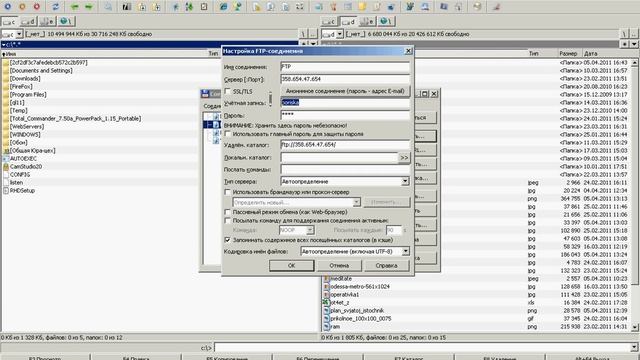Open file name encoding dropdown

click(x=405, y=251)
